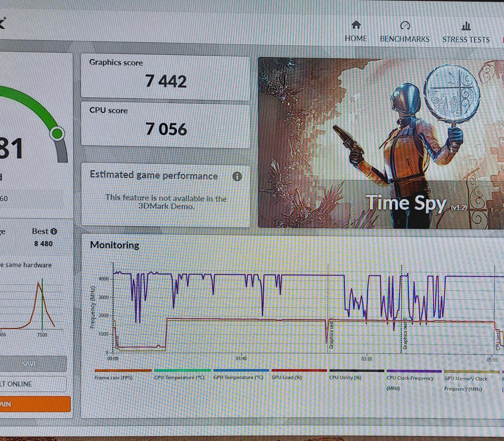Open the BENCHMARKS menu item
This screenshot has width=504, height=441.
405,39
